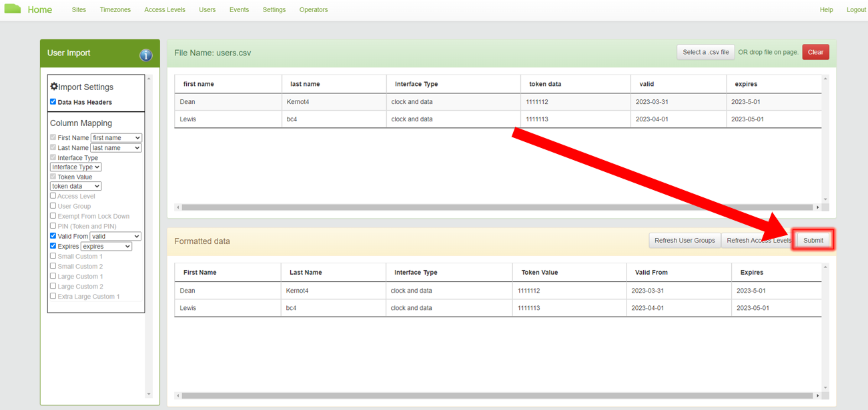868x410 pixels.
Task: Enable the Access Level mapping checkbox
Action: (53, 196)
